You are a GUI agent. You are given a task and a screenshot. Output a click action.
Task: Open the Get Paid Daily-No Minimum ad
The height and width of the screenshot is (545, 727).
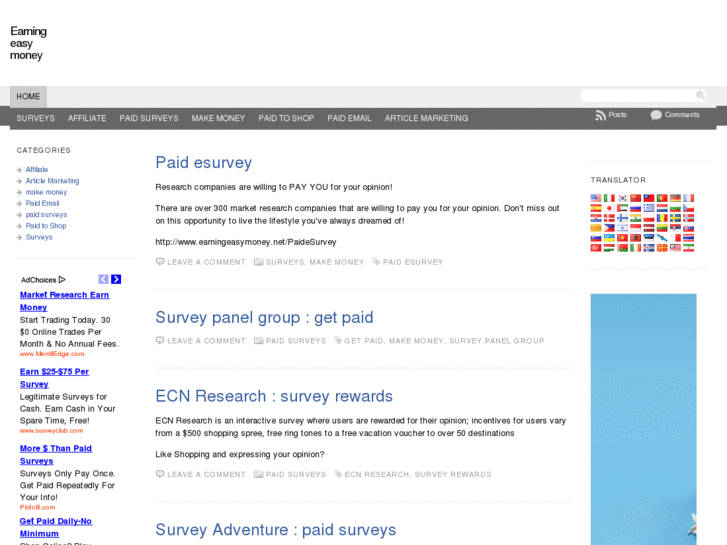tap(56, 527)
